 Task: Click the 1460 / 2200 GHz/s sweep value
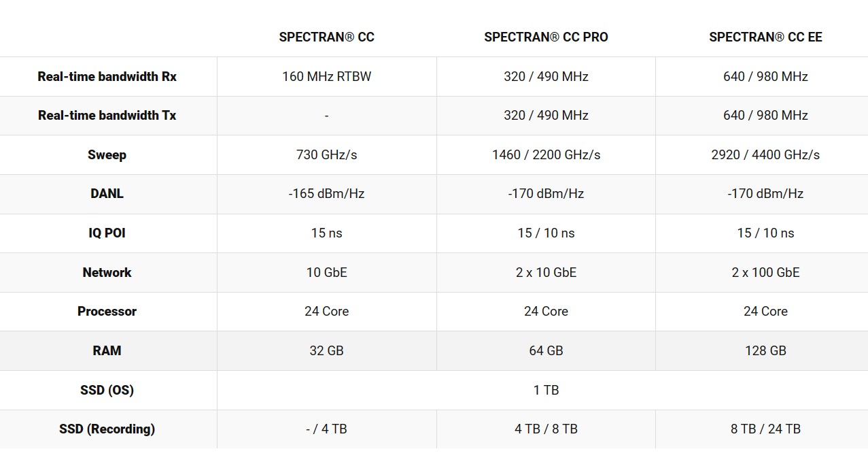pyautogui.click(x=546, y=155)
